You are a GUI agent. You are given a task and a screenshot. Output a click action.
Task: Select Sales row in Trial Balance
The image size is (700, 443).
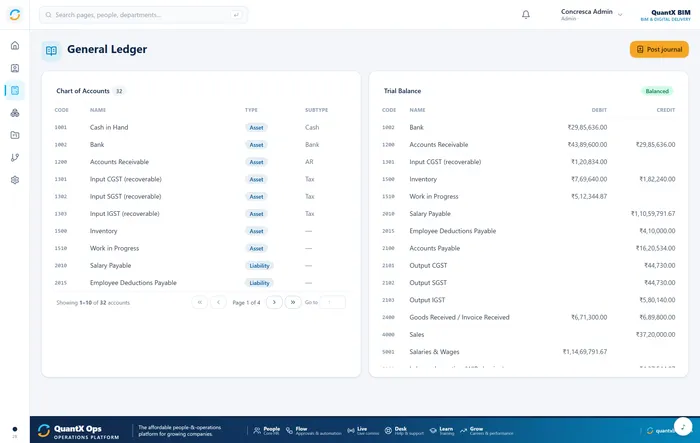(529, 334)
